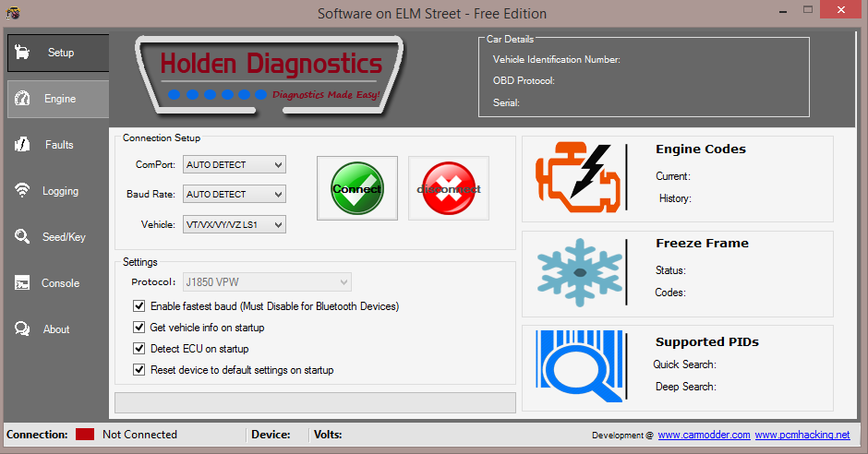Switch to the Engine tab
Screen dimensions: 868x454
point(58,99)
